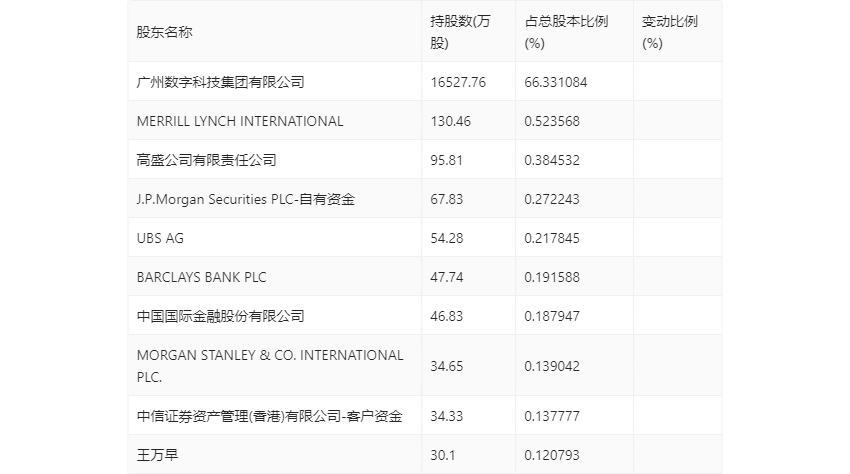Select the UBS AG shareholder name
This screenshot has width=850, height=474.
point(160,238)
